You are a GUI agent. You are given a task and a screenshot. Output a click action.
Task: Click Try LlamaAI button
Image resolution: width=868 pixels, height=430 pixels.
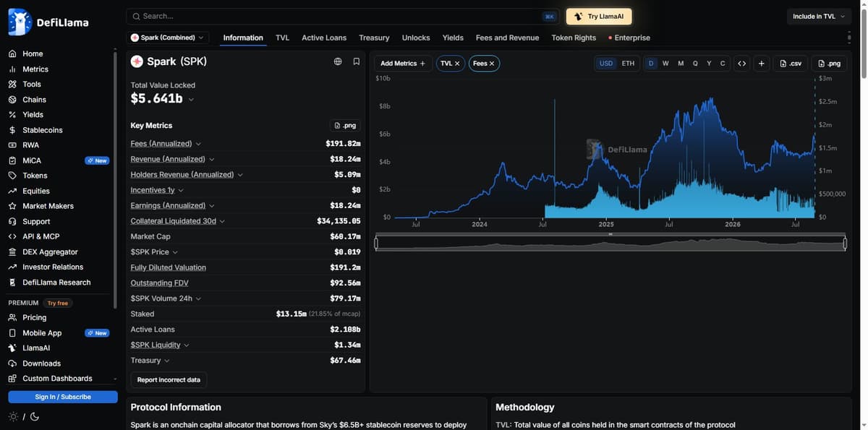click(599, 16)
